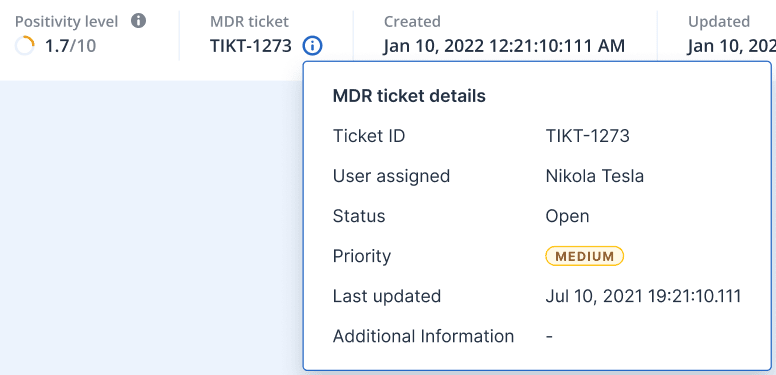
Task: Click the MEDIUM priority badge
Action: pos(584,256)
